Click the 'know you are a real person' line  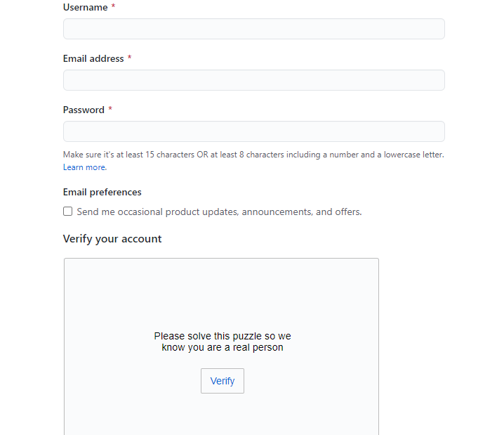[222, 347]
